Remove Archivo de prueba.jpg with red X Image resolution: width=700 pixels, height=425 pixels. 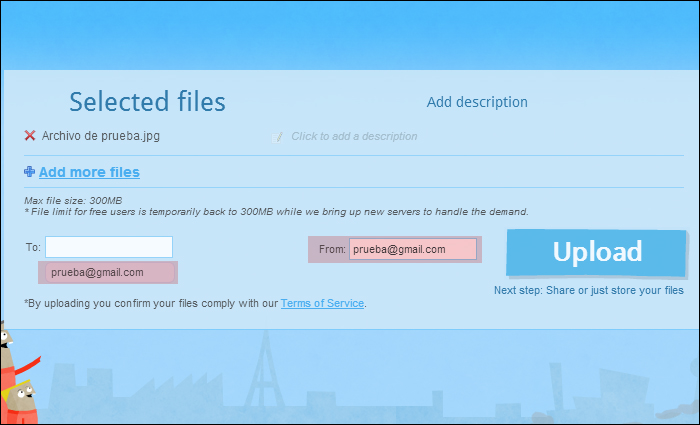pos(30,136)
